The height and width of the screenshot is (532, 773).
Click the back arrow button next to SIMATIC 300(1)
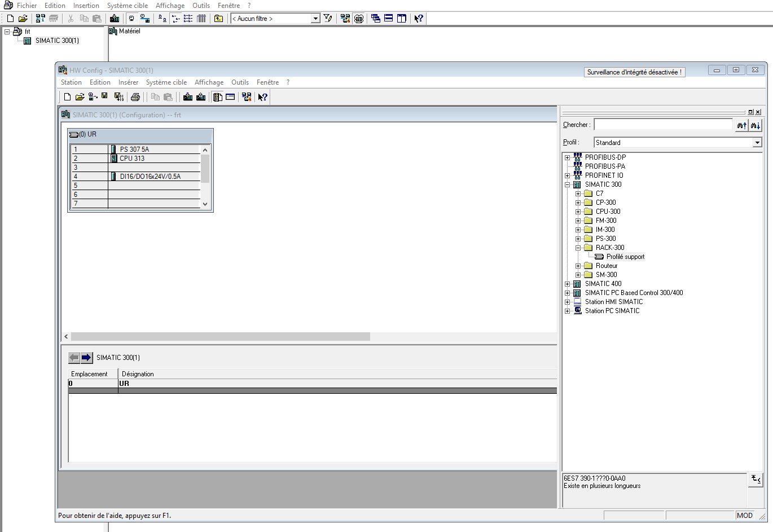tap(74, 358)
